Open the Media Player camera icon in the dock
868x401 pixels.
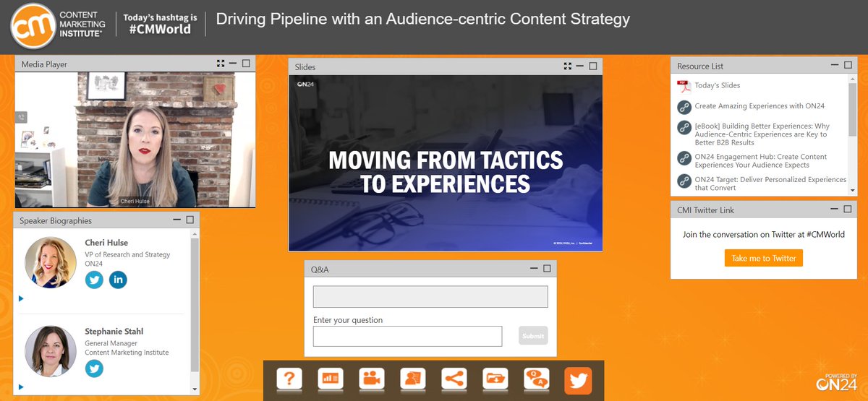tap(372, 380)
